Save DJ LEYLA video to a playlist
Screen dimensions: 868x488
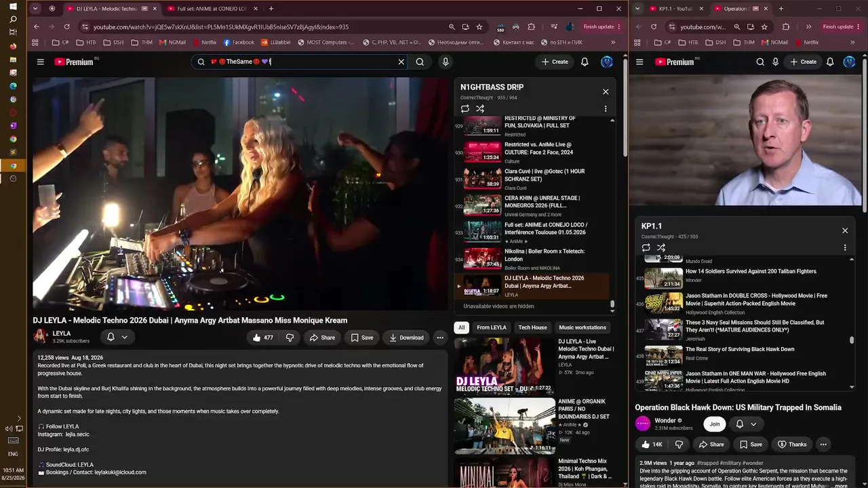(361, 338)
